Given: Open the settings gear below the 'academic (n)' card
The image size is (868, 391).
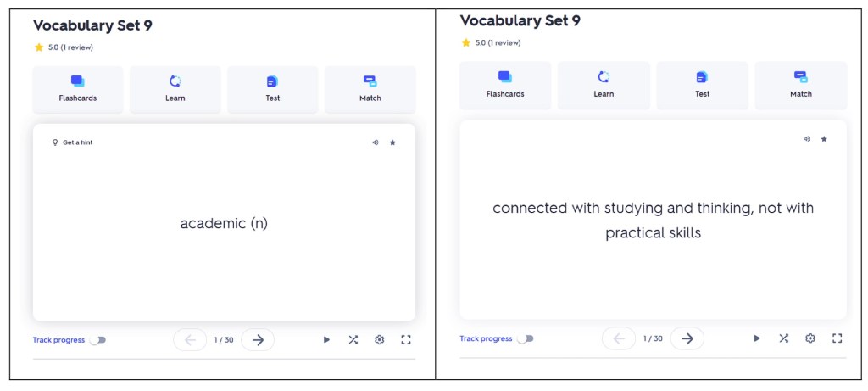Looking at the screenshot, I should (380, 340).
